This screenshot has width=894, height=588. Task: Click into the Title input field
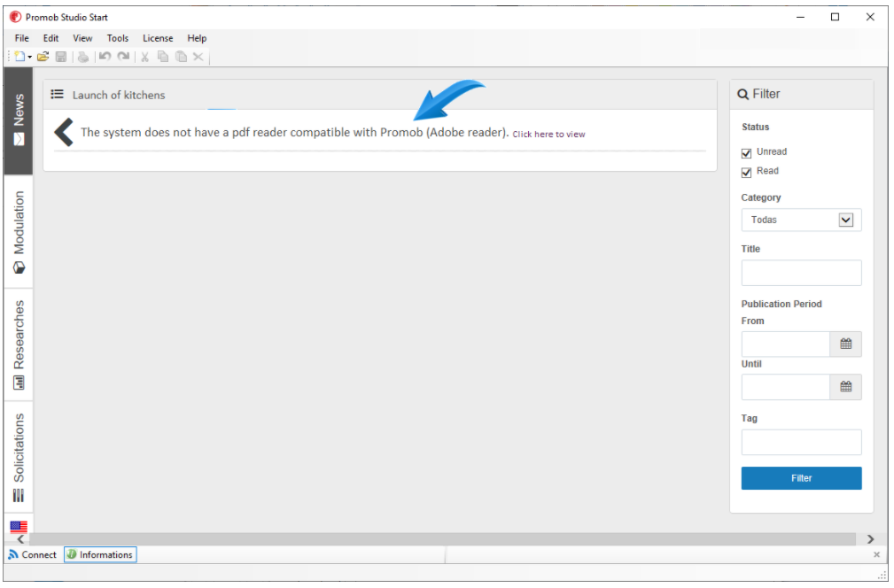801,273
